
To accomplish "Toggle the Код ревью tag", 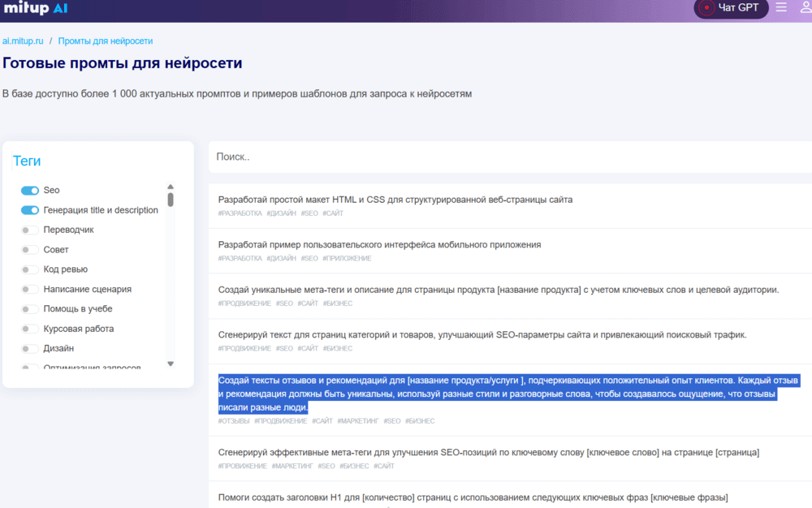I will pos(29,269).
